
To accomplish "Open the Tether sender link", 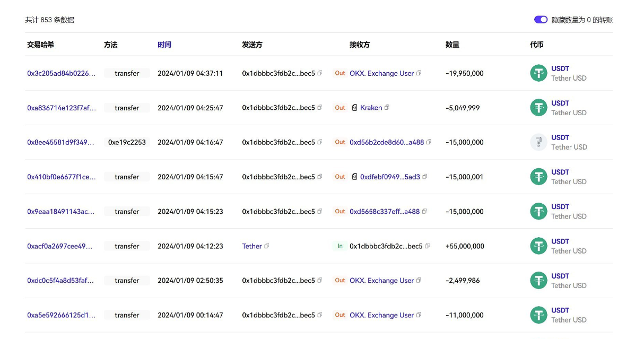I will click(x=252, y=246).
